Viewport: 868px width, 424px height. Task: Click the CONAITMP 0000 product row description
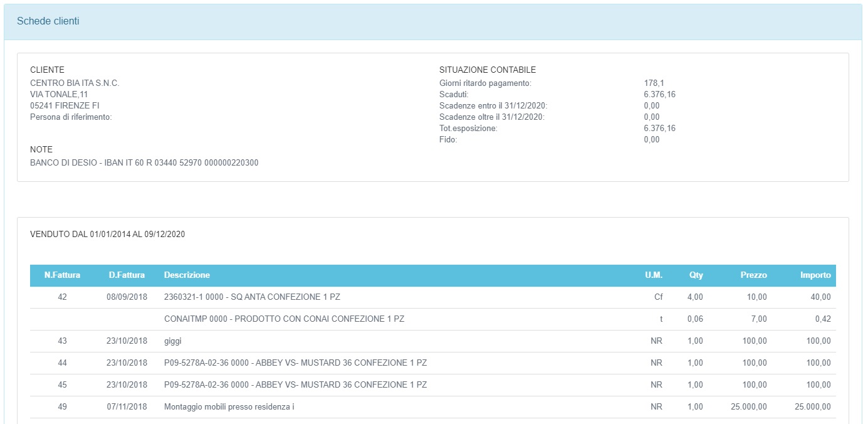tap(284, 319)
